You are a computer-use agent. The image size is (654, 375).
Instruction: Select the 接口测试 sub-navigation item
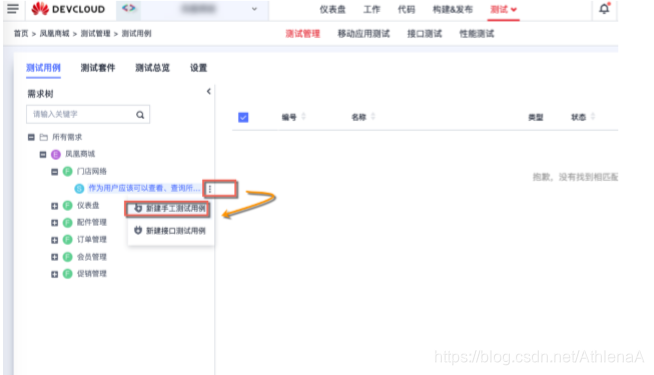425,34
